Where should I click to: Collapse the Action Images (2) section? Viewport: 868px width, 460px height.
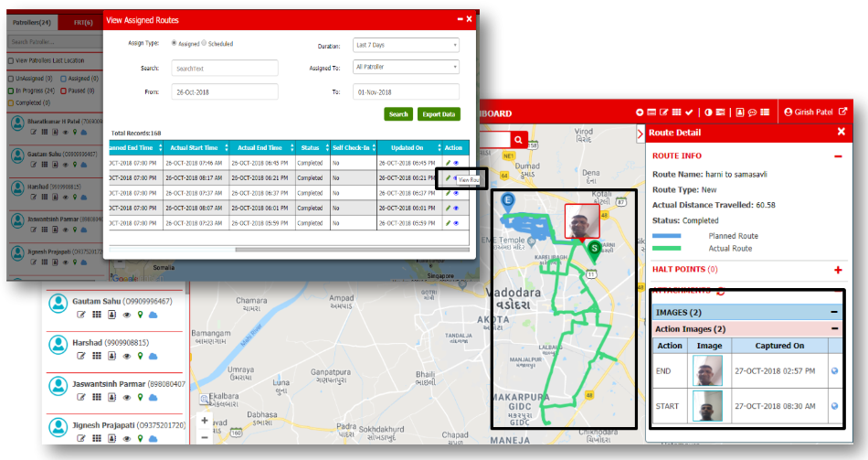[x=834, y=328]
